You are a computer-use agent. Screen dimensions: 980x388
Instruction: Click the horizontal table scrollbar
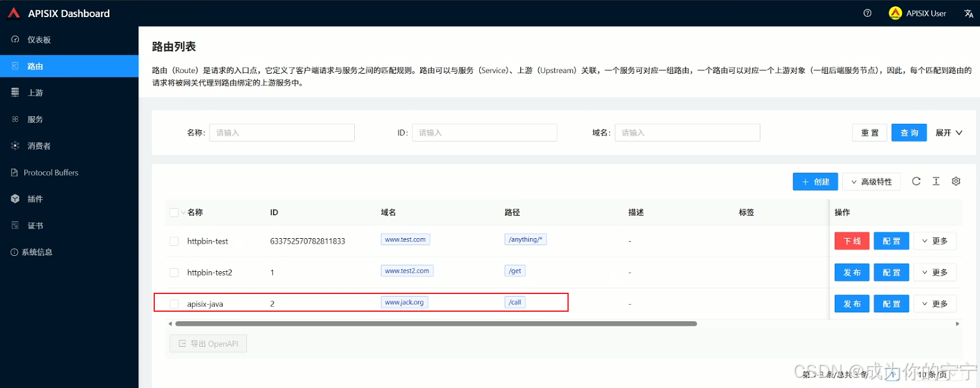436,324
